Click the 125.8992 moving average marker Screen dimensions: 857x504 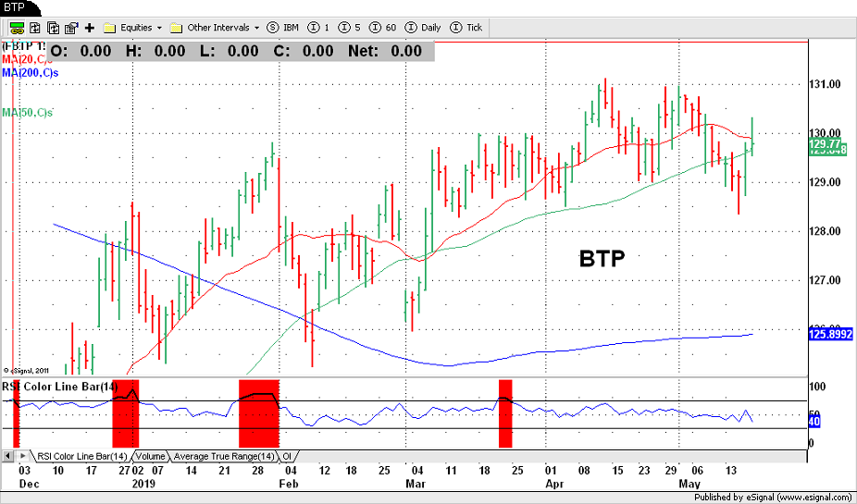pyautogui.click(x=830, y=334)
